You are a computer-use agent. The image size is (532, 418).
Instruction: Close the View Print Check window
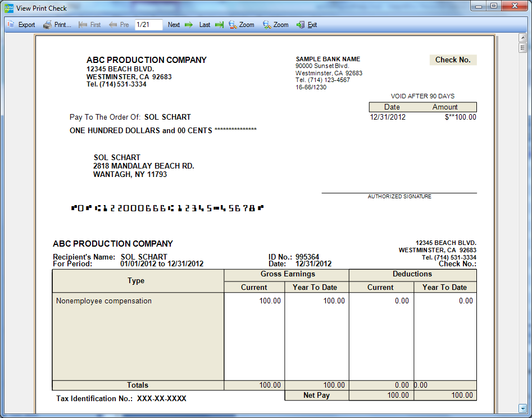coord(514,6)
